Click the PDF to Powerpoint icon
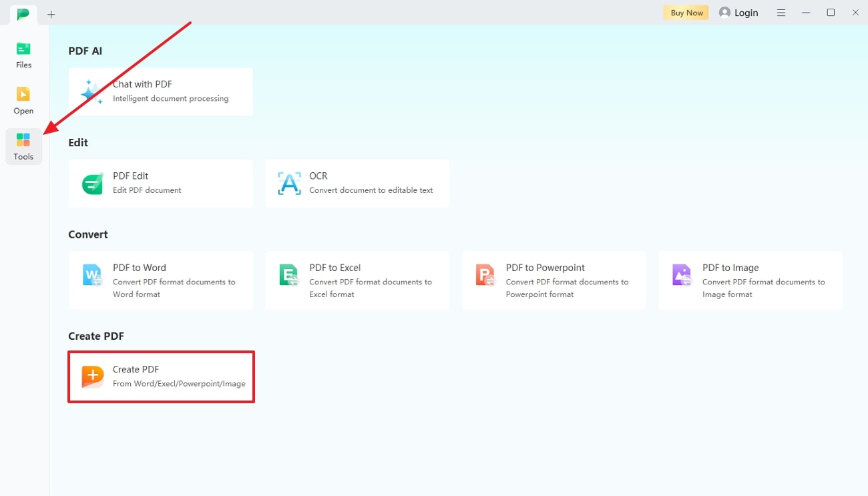Viewport: 868px width, 496px height. coord(485,275)
